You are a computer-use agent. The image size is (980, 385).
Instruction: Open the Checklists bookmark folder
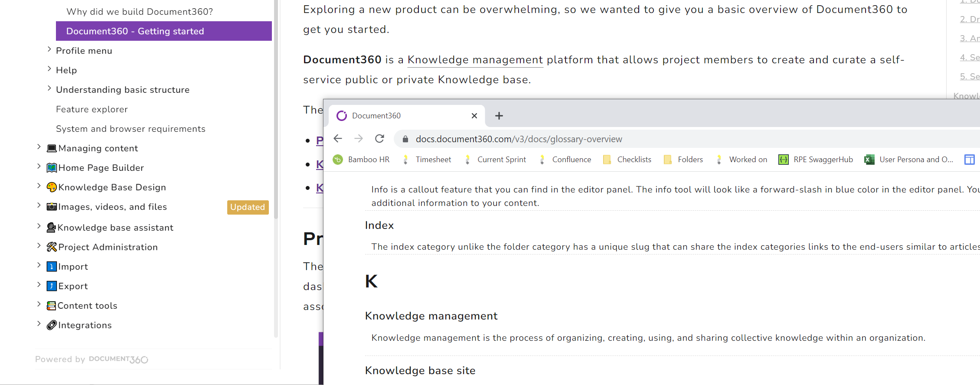click(x=627, y=160)
